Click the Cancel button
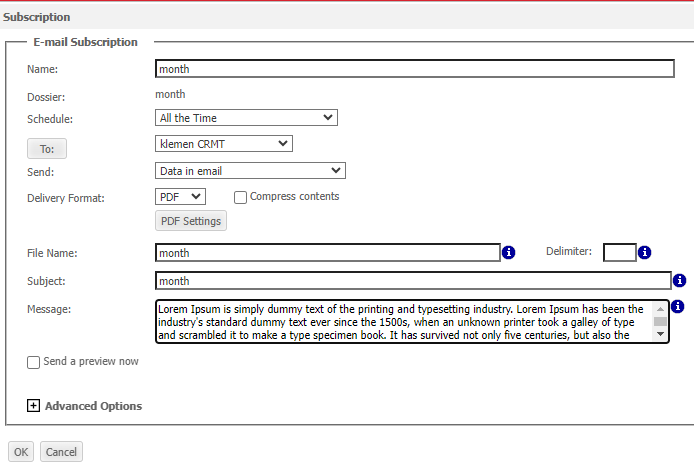This screenshot has width=694, height=465. pyautogui.click(x=61, y=452)
